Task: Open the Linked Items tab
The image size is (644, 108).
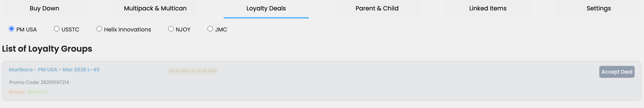Action: pos(487,9)
